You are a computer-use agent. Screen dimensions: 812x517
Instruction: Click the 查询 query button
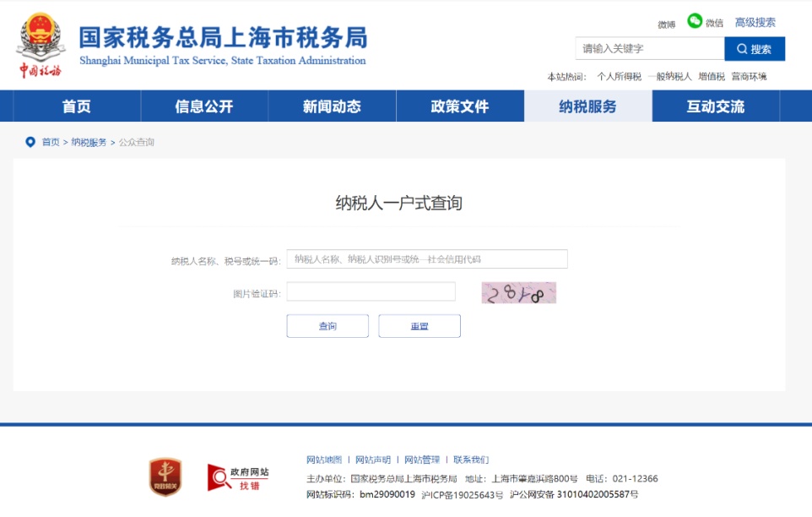(328, 326)
